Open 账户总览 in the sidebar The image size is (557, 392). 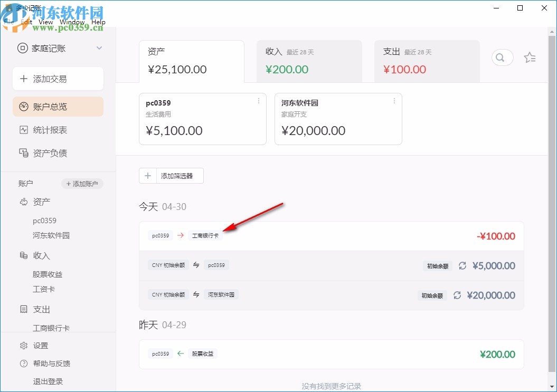click(x=58, y=107)
